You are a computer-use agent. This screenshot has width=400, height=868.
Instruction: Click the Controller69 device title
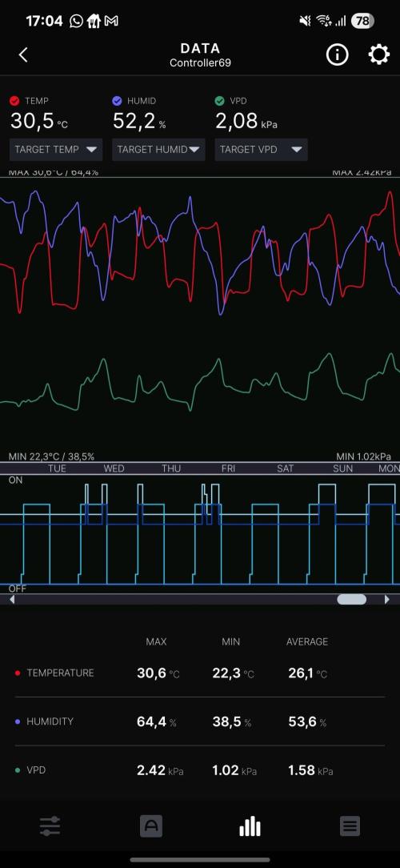point(200,62)
